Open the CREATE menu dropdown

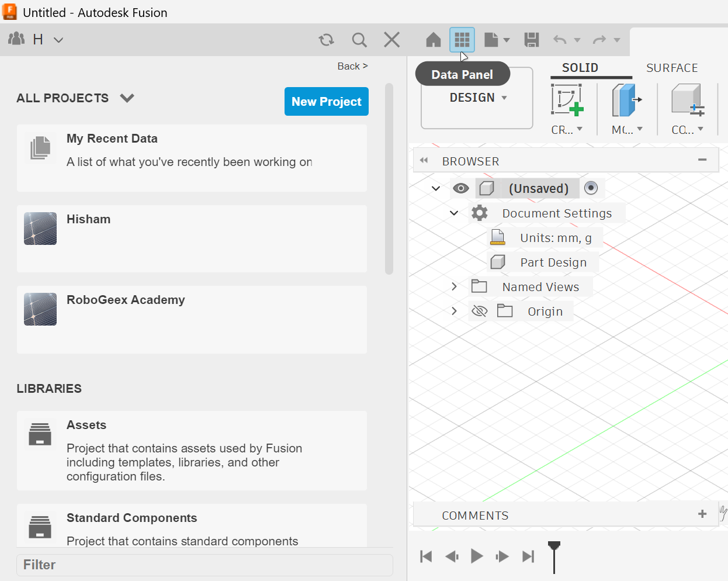click(567, 130)
